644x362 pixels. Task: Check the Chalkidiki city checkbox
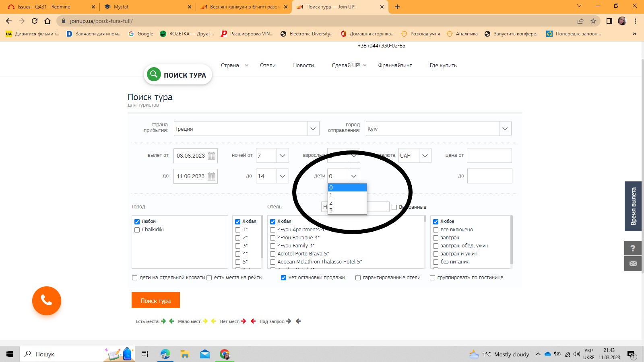[137, 230]
